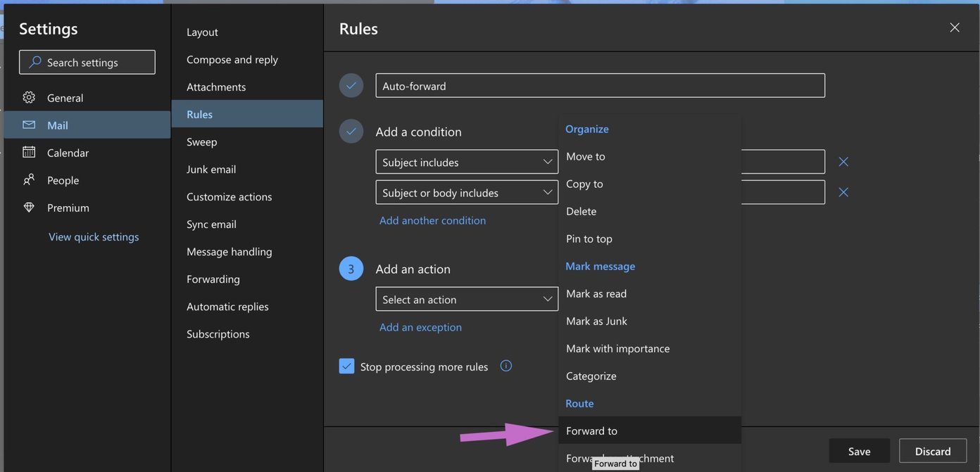
Task: Click the General gear icon
Action: pyautogui.click(x=29, y=98)
